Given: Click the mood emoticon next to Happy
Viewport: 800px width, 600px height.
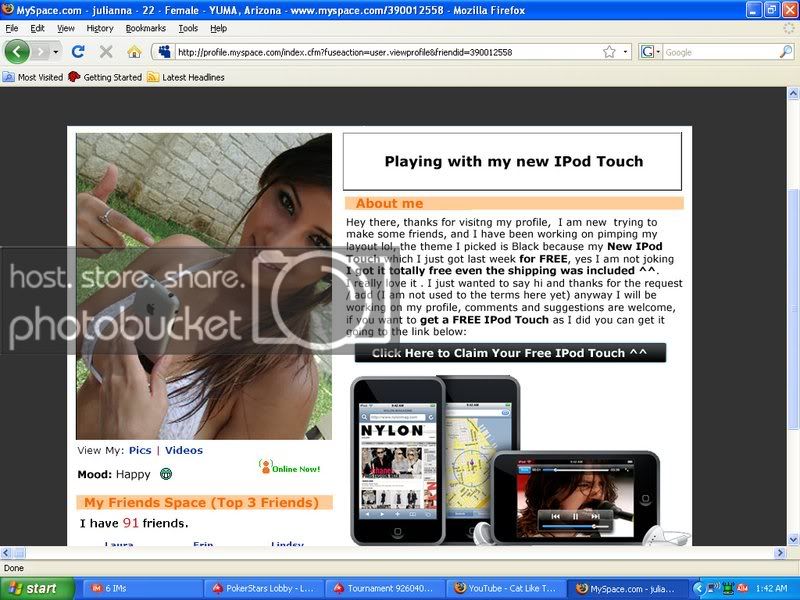Looking at the screenshot, I should [166, 474].
